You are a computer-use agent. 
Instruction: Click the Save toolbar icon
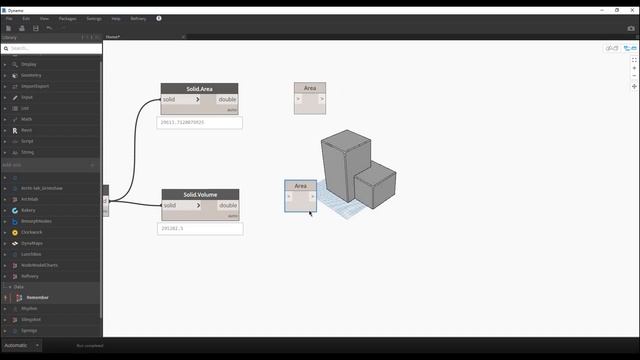(x=36, y=28)
